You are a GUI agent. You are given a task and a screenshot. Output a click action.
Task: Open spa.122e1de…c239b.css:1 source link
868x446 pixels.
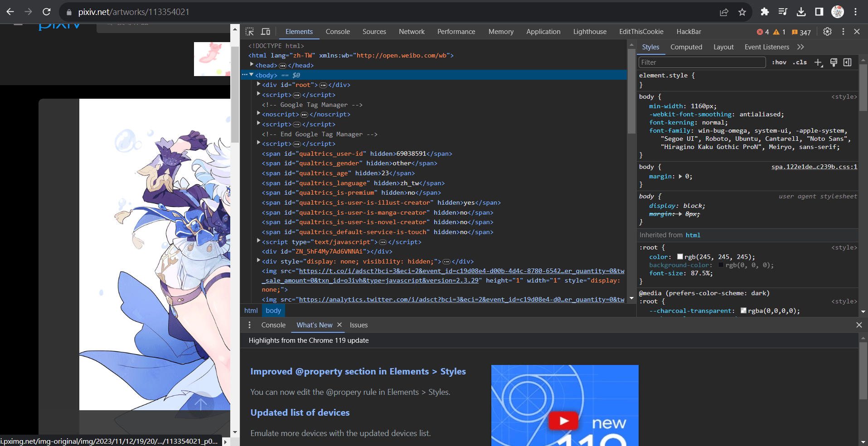[814, 167]
